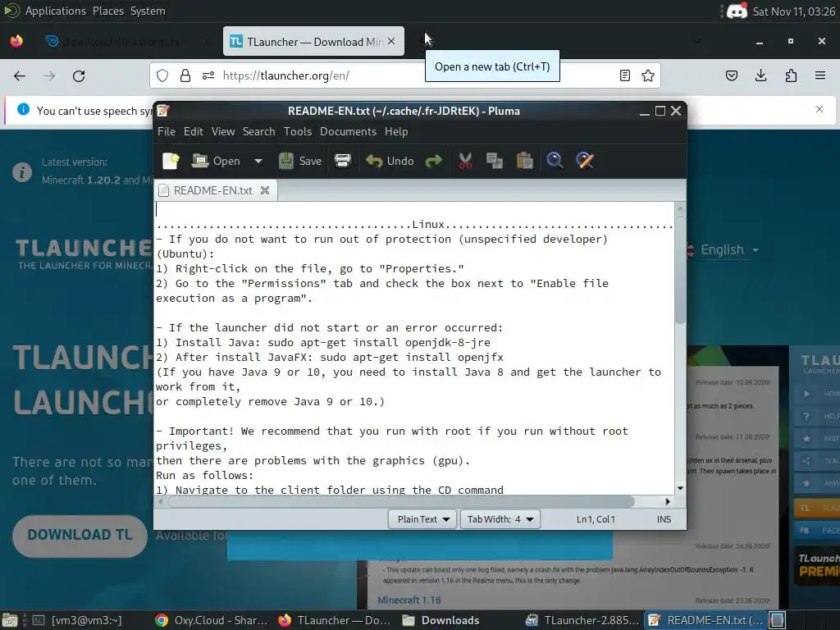Click the site padlock icon
The image size is (840, 630).
click(x=185, y=75)
